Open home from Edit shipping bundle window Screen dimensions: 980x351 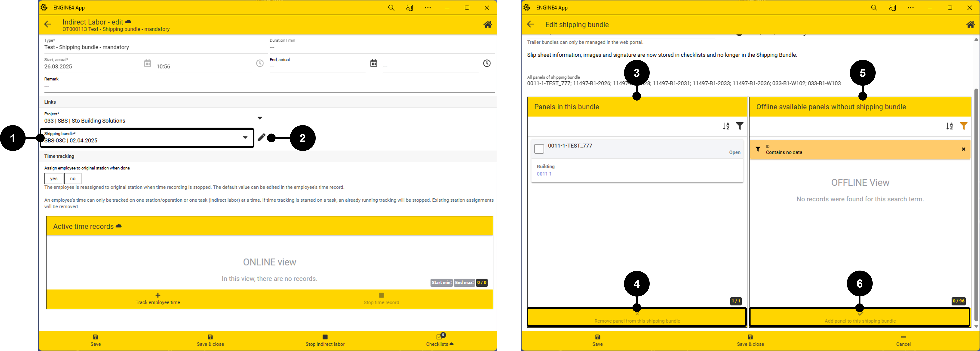click(970, 24)
